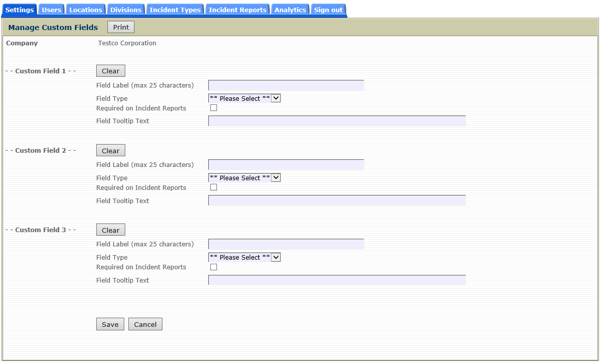This screenshot has height=364, width=601.
Task: Open the Divisions tab
Action: pyautogui.click(x=126, y=10)
